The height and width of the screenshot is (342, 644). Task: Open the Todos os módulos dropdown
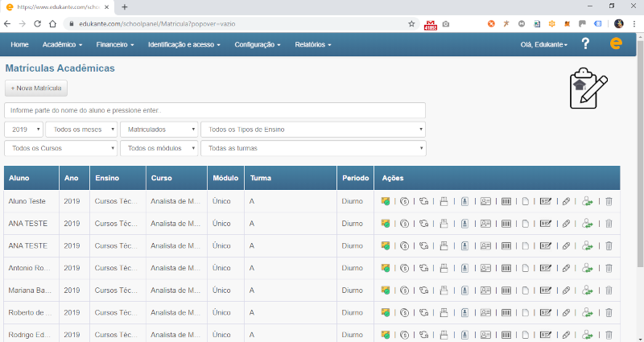[x=159, y=148]
